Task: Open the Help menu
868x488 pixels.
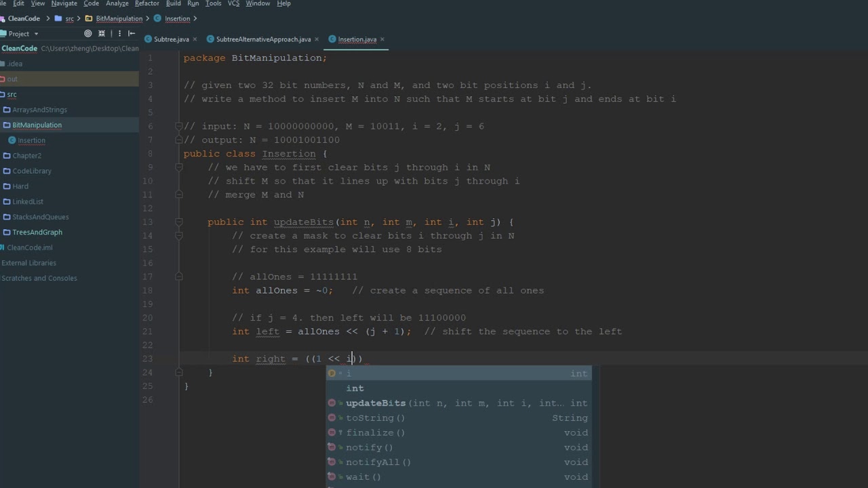Action: [284, 3]
